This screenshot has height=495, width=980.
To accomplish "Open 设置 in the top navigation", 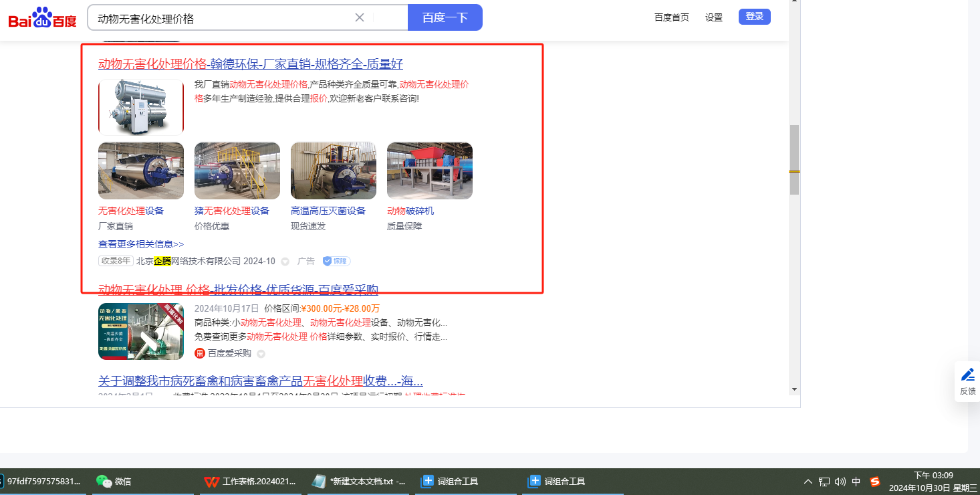I will point(714,17).
